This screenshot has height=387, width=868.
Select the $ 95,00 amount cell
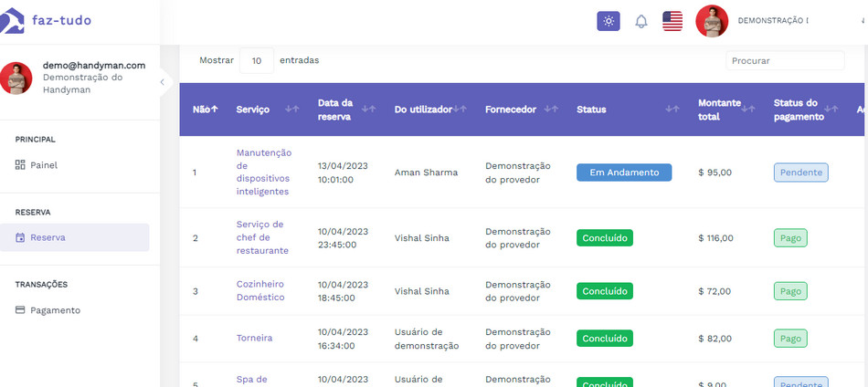click(715, 173)
